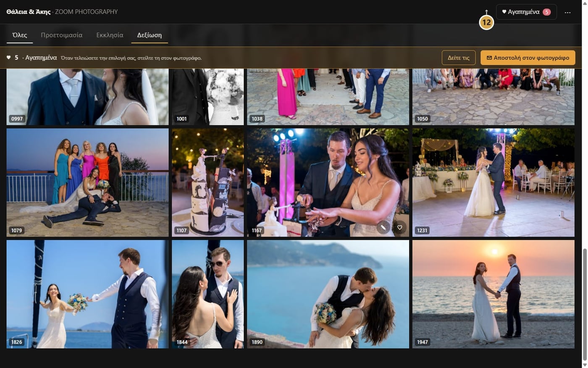
Task: Click the heart icon on photo 1167
Action: click(399, 228)
